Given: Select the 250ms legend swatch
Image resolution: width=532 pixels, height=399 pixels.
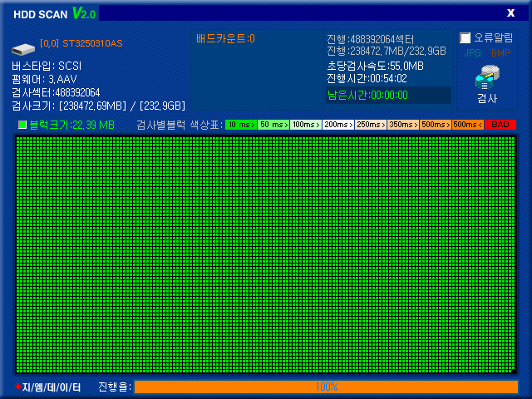Looking at the screenshot, I should (371, 125).
